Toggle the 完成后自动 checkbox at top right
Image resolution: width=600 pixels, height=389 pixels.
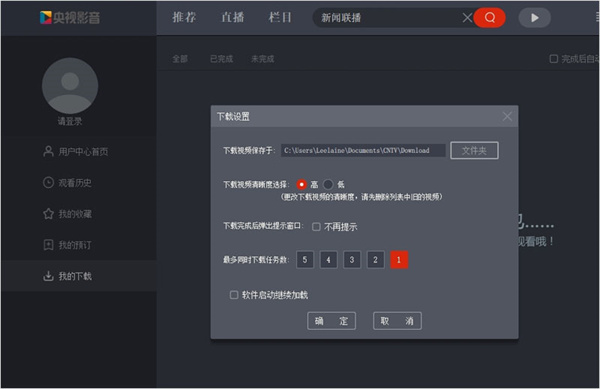[553, 59]
